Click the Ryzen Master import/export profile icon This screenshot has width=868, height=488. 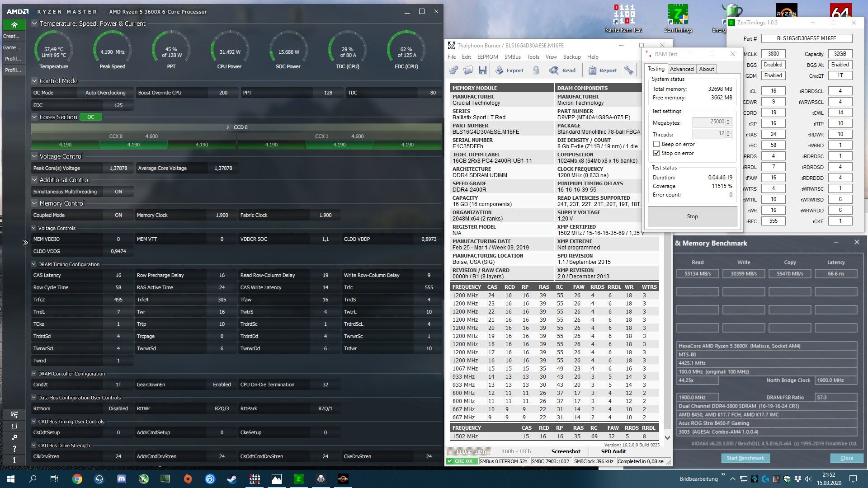[14, 414]
